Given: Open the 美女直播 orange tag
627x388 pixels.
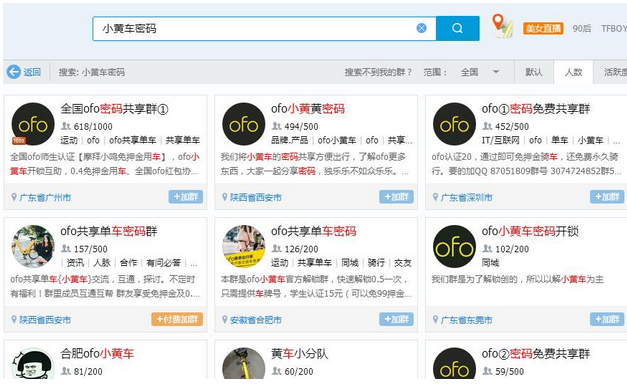Looking at the screenshot, I should click(x=543, y=28).
